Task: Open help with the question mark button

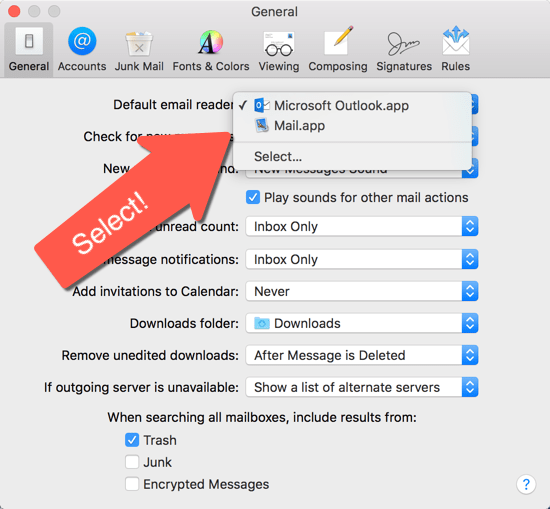Action: pyautogui.click(x=526, y=484)
